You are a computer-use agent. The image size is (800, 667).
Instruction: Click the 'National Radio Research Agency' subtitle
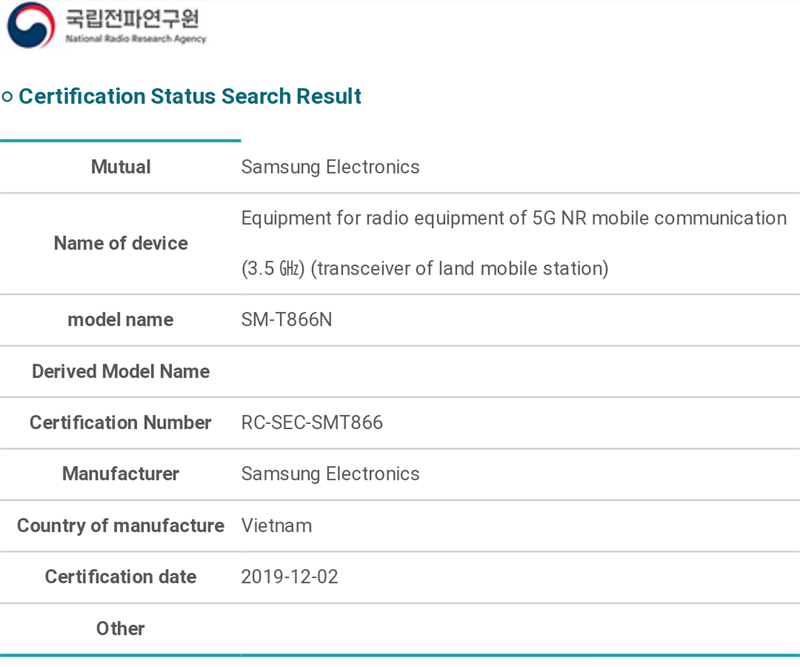point(136,39)
